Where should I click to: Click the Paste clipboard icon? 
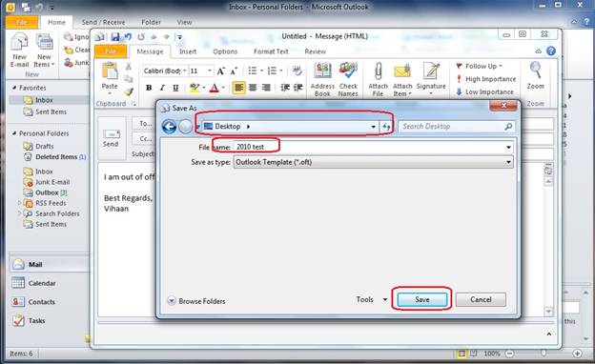coord(110,71)
